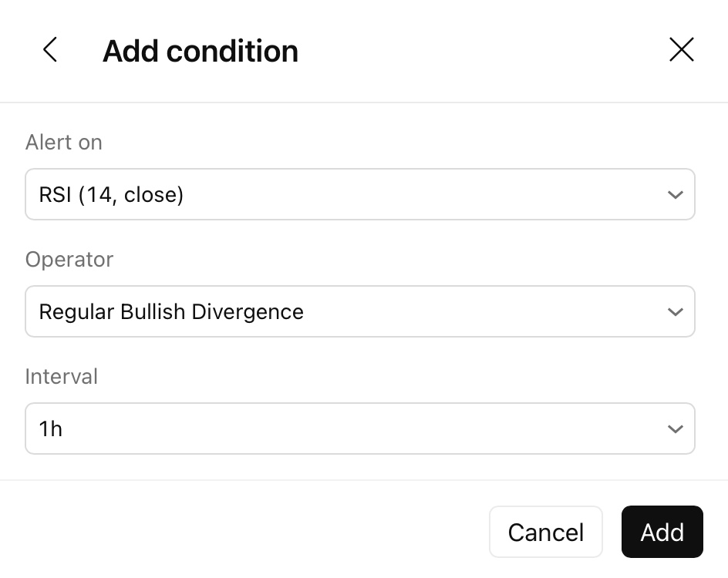Image resolution: width=728 pixels, height=578 pixels.
Task: Click the "Interval" field label
Action: [62, 377]
